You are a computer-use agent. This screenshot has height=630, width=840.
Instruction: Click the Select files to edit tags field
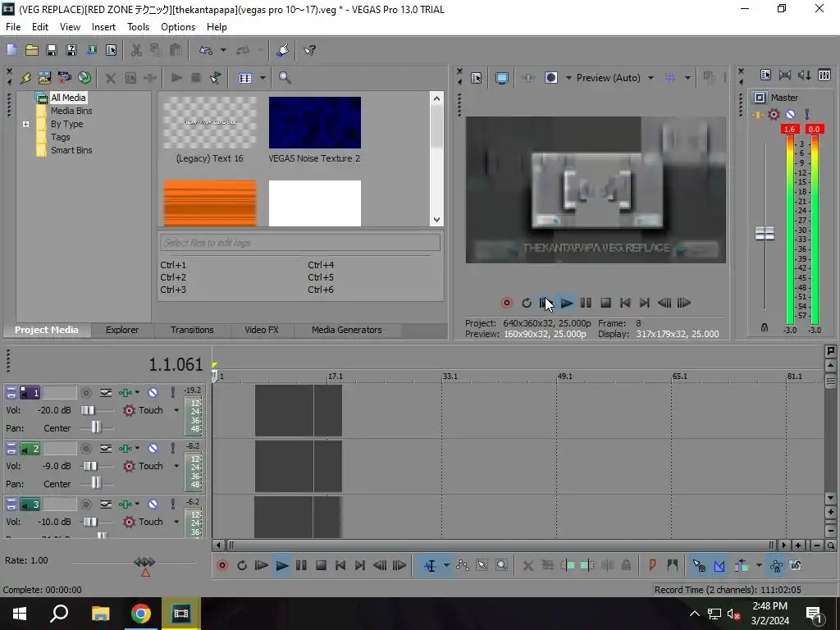click(x=300, y=243)
